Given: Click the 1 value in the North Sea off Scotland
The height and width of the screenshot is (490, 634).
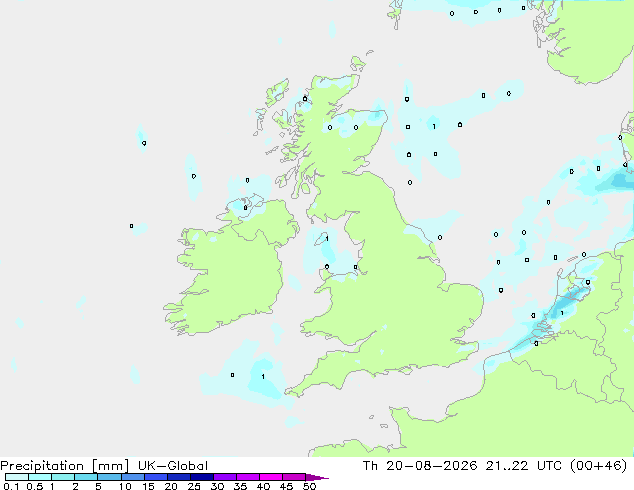Looking at the screenshot, I should point(434,127).
